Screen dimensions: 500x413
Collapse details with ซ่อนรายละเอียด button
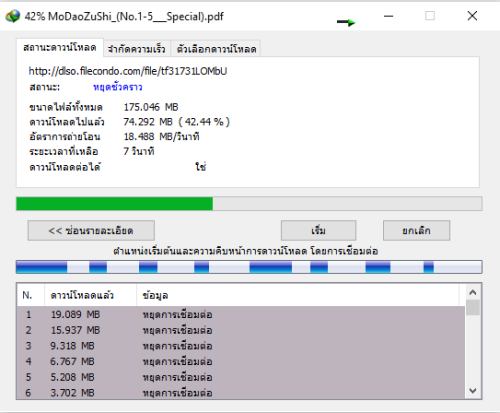click(91, 230)
